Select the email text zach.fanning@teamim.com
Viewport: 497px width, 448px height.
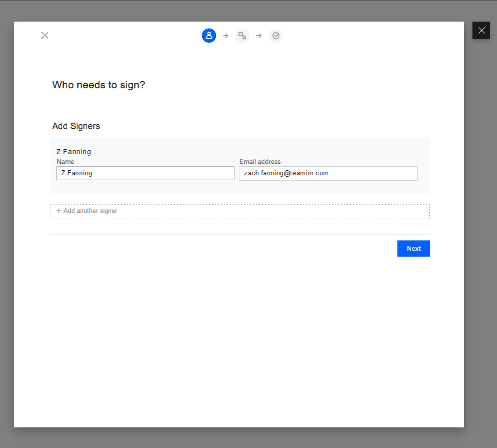287,173
